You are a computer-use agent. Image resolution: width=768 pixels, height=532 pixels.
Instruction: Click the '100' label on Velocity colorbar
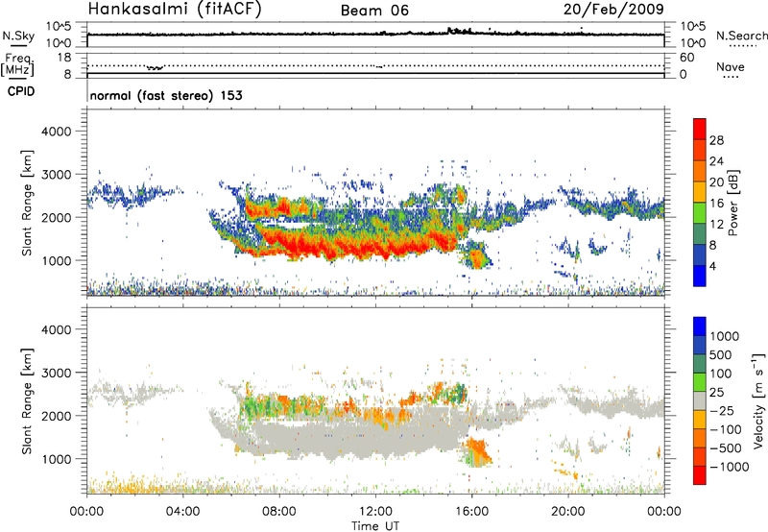coord(721,374)
